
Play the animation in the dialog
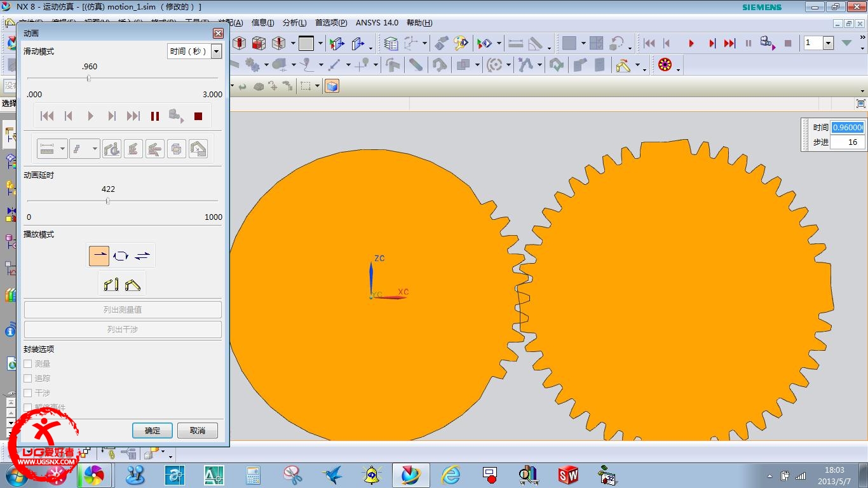[90, 116]
